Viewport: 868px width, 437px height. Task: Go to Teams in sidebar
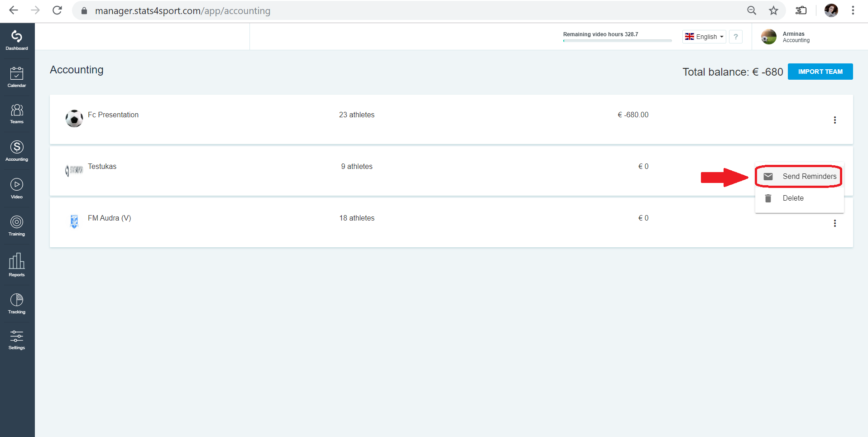[x=17, y=114]
